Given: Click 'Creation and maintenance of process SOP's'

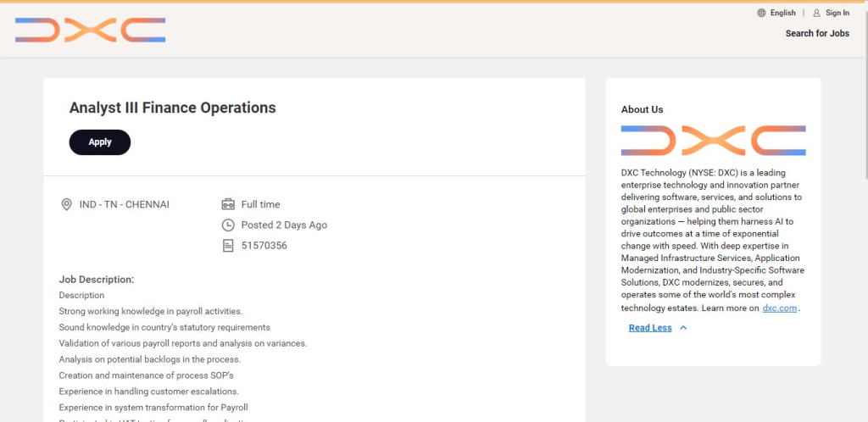Looking at the screenshot, I should coord(146,375).
